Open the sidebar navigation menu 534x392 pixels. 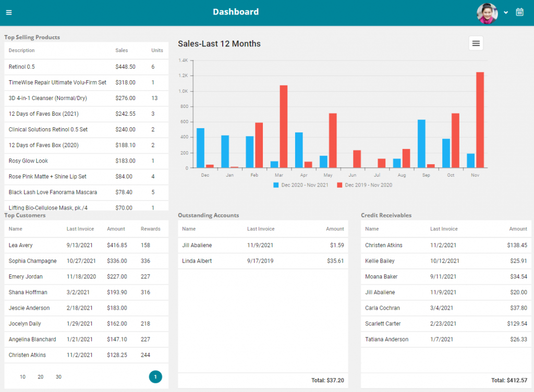pyautogui.click(x=9, y=12)
